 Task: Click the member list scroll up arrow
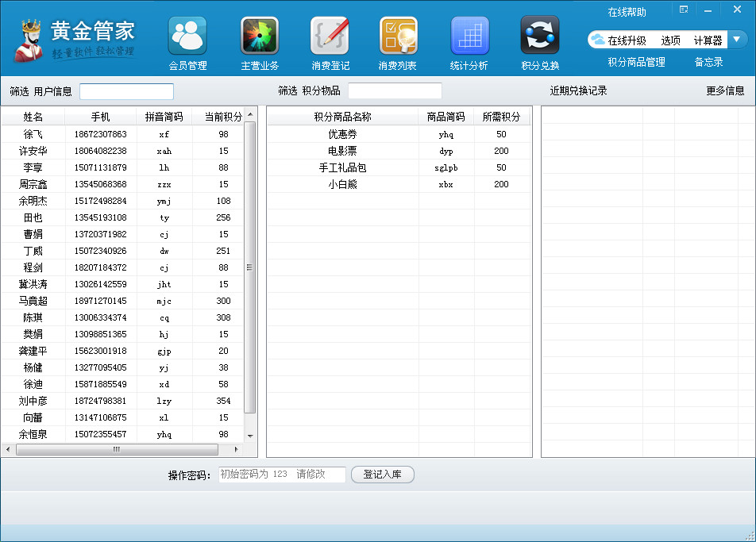point(250,114)
